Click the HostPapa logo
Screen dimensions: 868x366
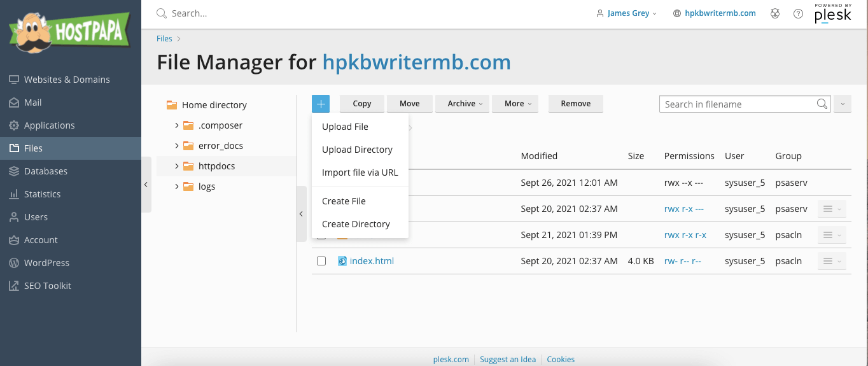[x=69, y=31]
